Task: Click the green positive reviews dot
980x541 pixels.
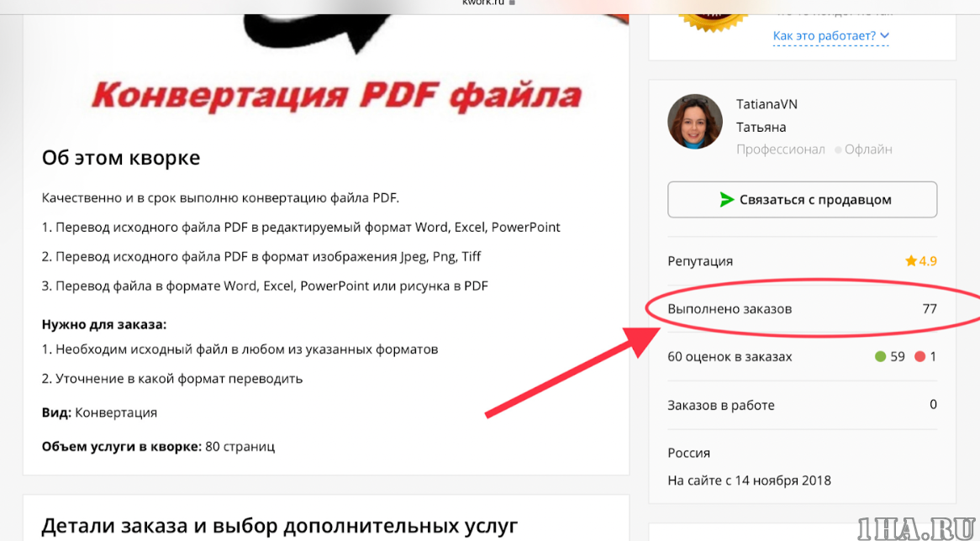Action: point(880,357)
